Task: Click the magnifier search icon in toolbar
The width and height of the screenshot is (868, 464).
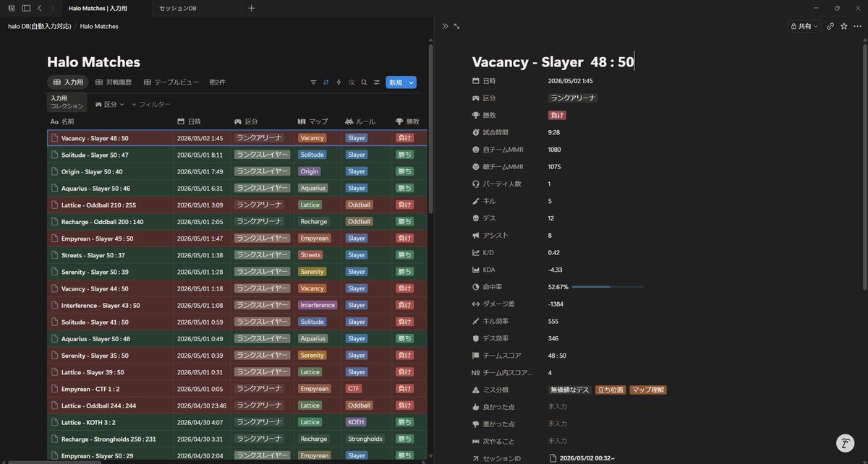Action: tap(364, 82)
